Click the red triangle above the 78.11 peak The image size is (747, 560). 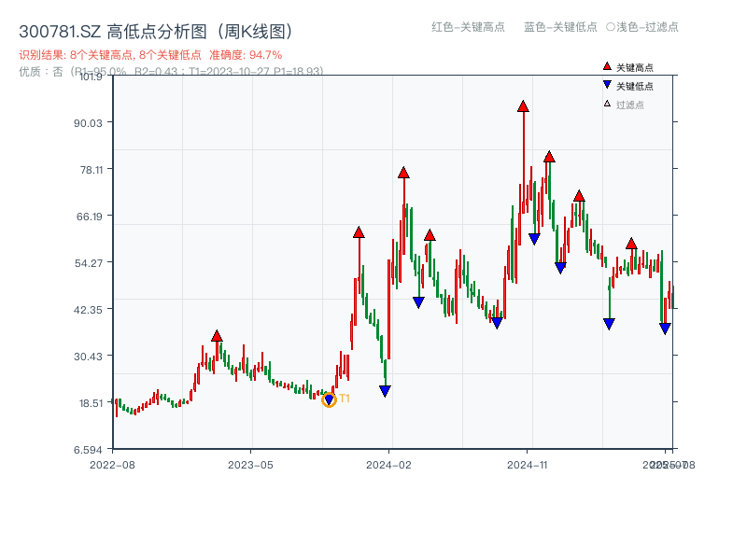click(x=403, y=171)
